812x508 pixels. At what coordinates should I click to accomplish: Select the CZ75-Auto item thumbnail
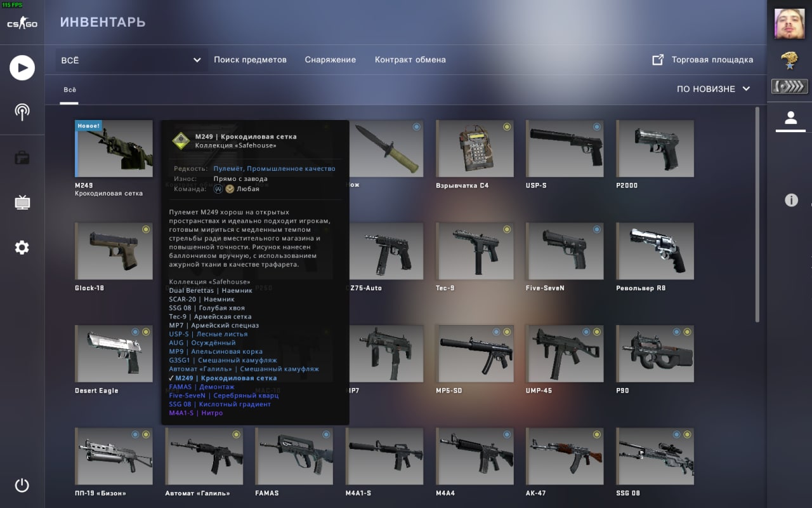[386, 251]
